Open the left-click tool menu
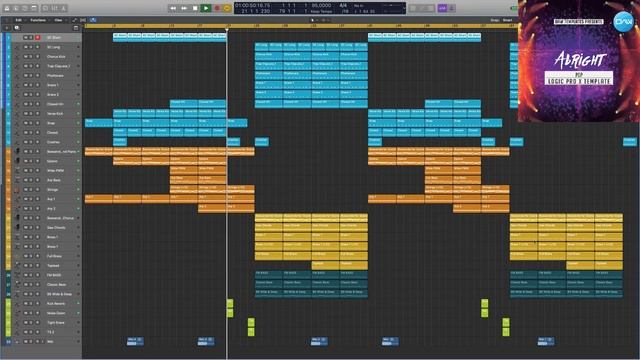The width and height of the screenshot is (640, 360). (313, 20)
